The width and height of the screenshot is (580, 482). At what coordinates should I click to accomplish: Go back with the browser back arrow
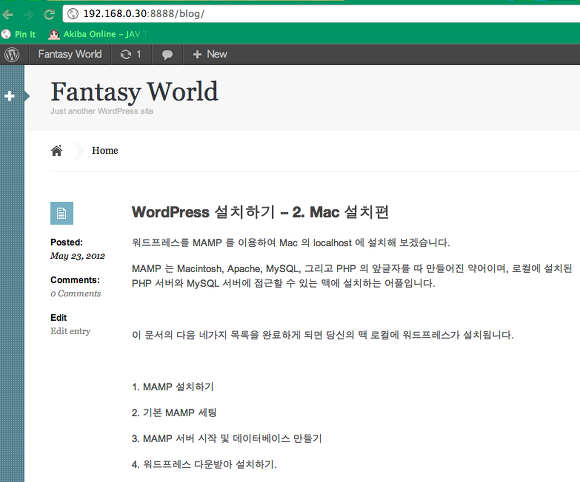click(8, 14)
